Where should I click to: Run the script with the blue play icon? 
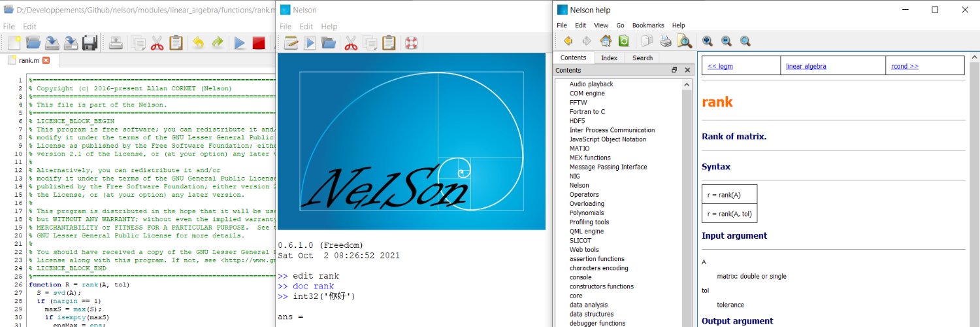(240, 43)
